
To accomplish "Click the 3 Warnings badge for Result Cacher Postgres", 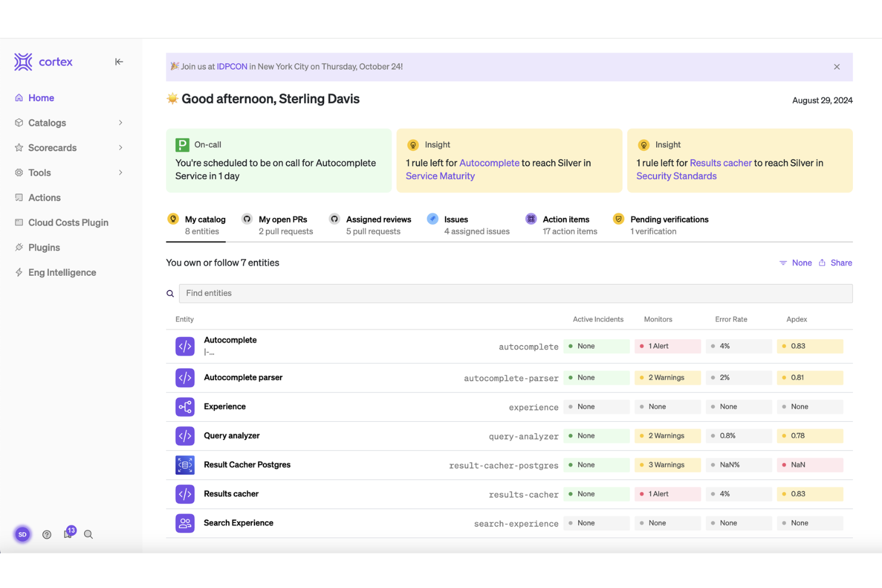I will (x=667, y=465).
